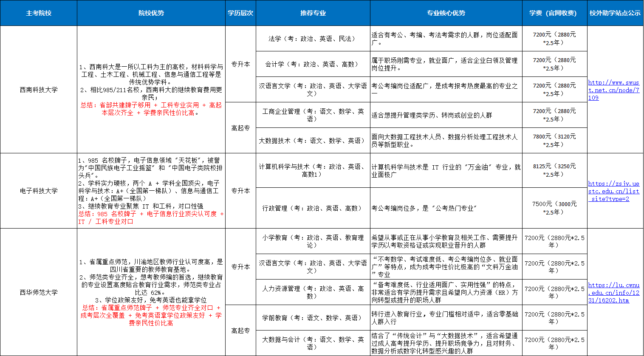Open the zsjy.uestc.edu.cn list site link
The image size is (644, 356).
[x=614, y=191]
